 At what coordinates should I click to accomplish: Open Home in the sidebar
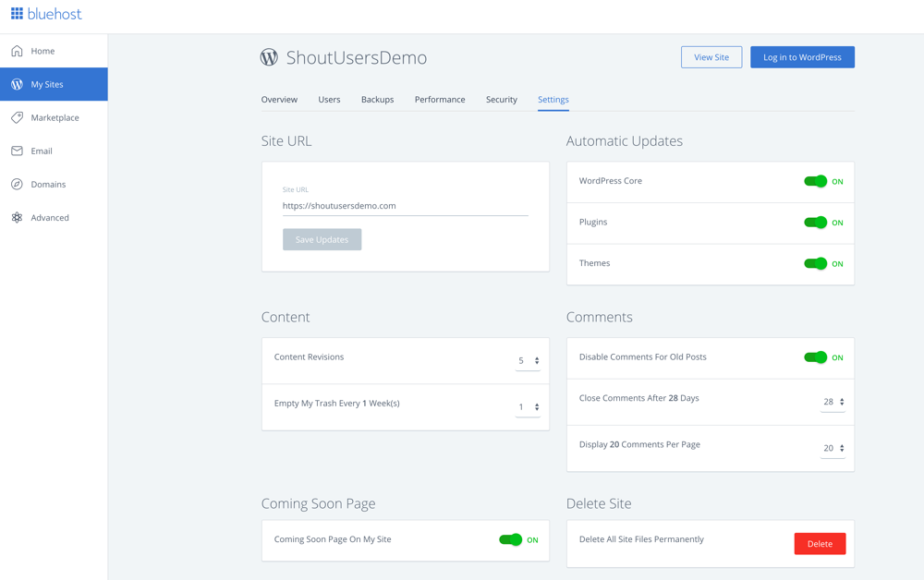point(54,51)
